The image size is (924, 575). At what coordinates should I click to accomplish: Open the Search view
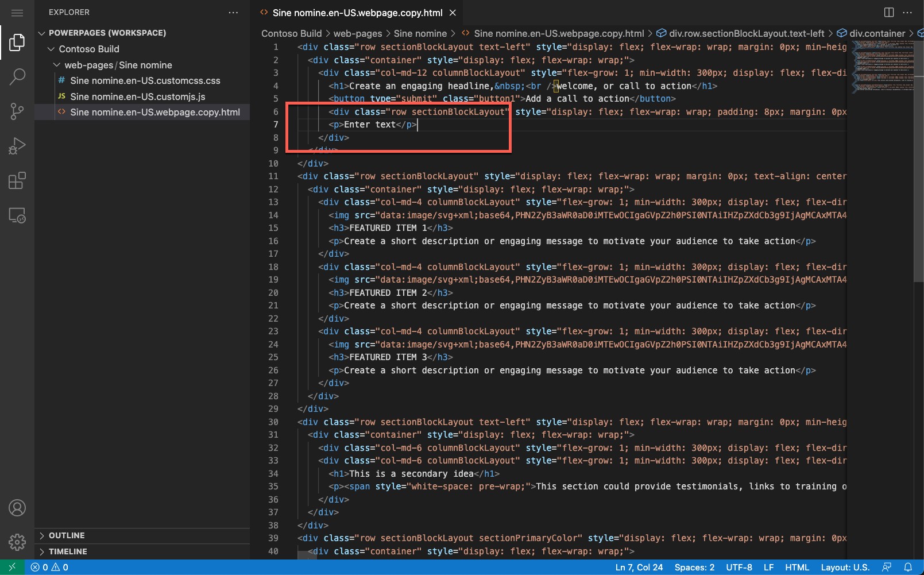pyautogui.click(x=17, y=76)
